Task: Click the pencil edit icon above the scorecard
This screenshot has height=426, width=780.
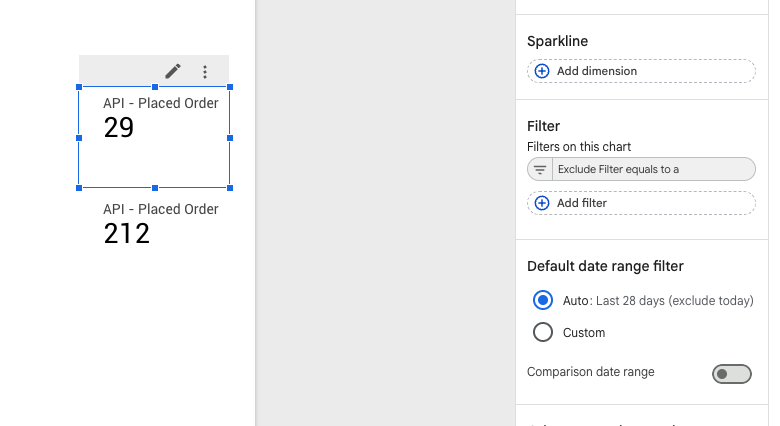Action: coord(173,71)
